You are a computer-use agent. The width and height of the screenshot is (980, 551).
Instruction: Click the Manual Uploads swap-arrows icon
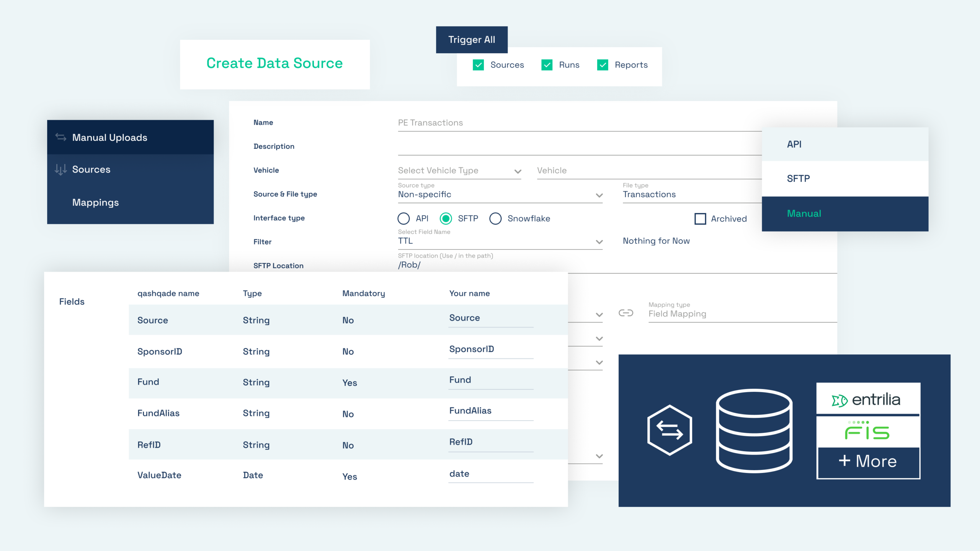[x=61, y=137]
